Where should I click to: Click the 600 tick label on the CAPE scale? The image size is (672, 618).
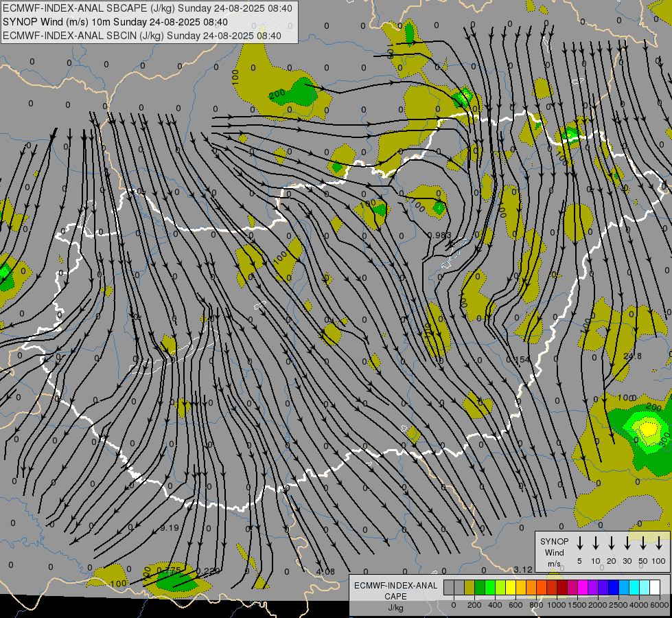(515, 605)
